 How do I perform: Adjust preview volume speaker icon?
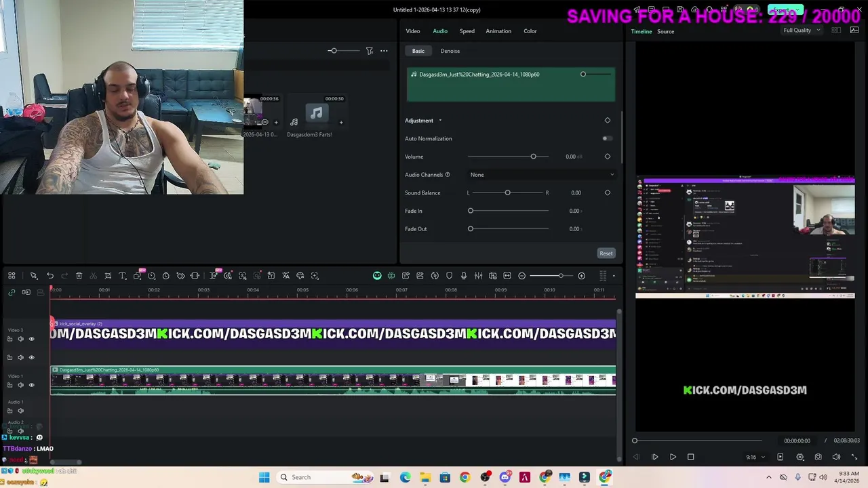tap(836, 457)
